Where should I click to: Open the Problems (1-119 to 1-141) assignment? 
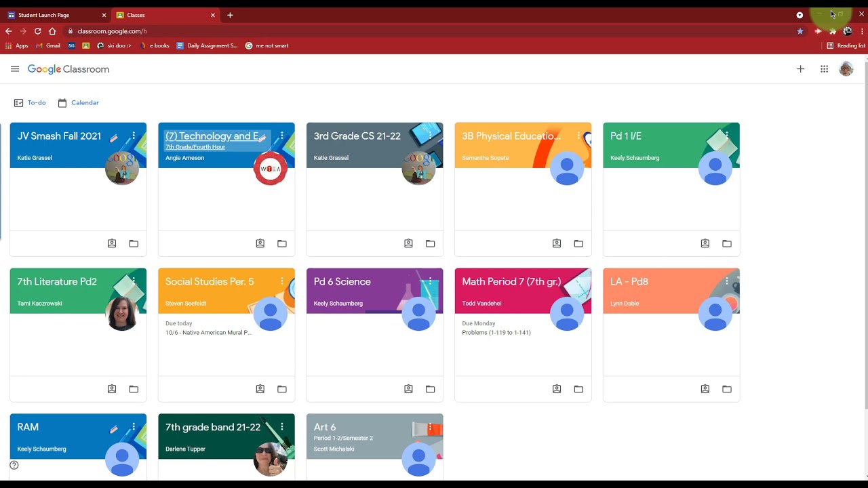point(496,333)
